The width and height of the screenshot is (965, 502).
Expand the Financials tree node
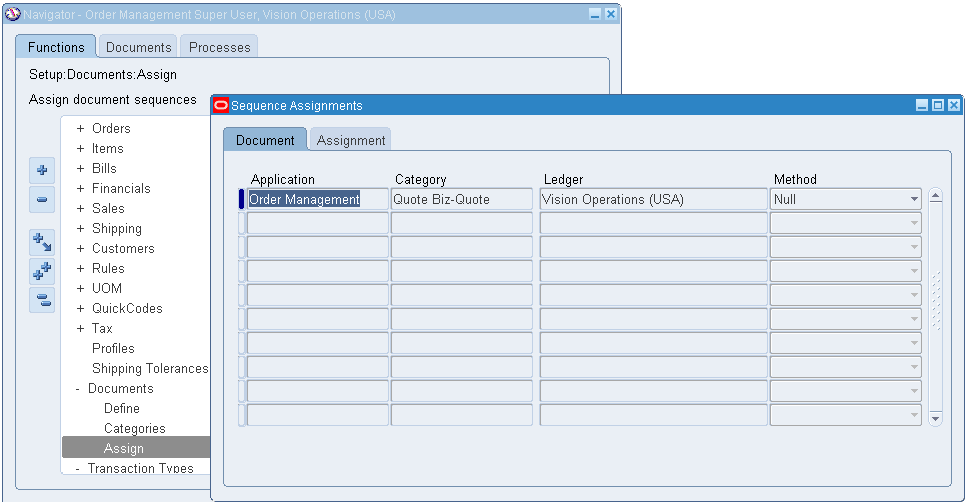point(80,189)
